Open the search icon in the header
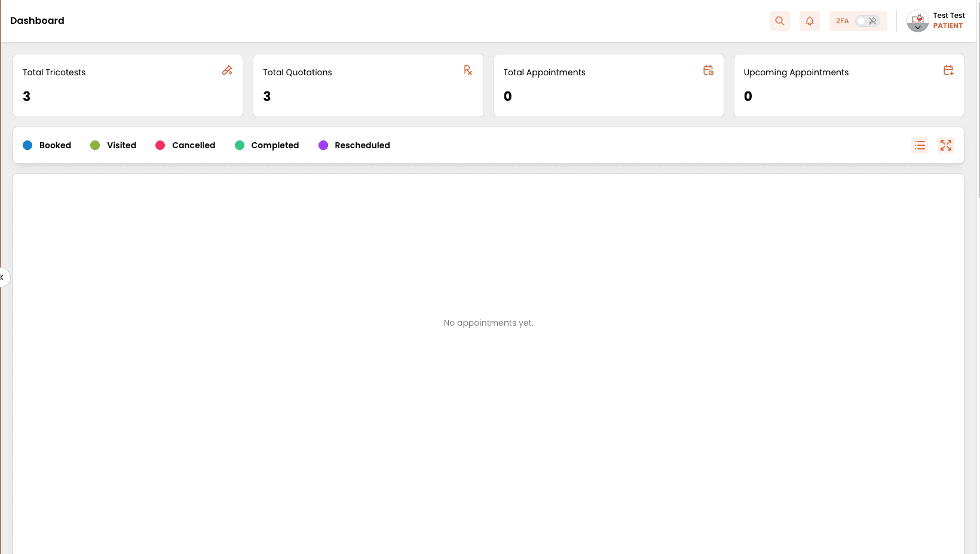 pyautogui.click(x=779, y=21)
